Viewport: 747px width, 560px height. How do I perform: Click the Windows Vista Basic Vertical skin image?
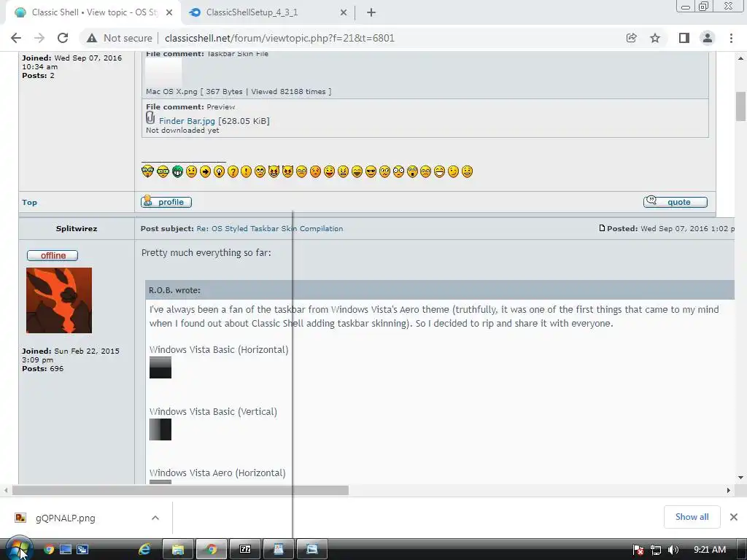point(160,429)
